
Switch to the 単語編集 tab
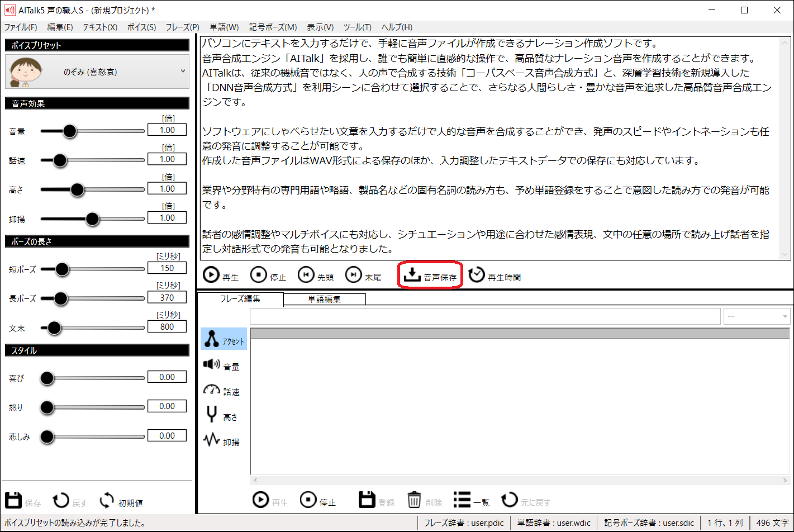(325, 299)
